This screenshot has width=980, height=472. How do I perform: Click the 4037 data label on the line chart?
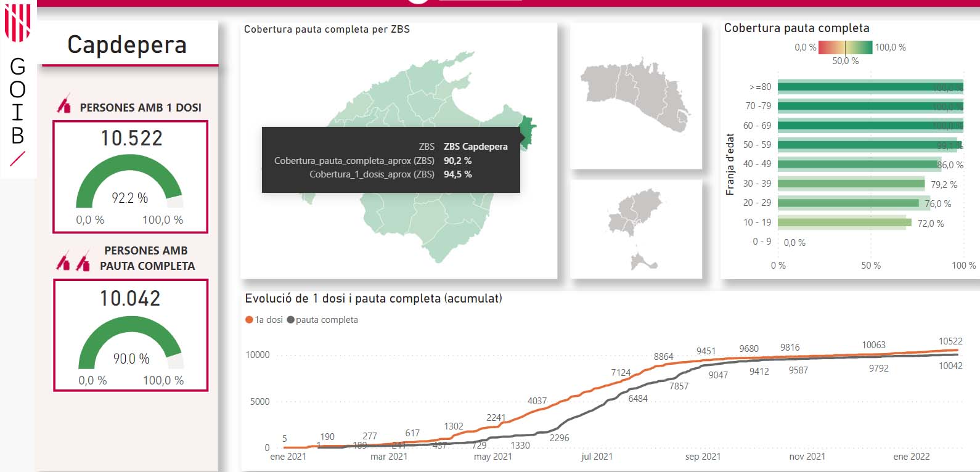point(537,401)
